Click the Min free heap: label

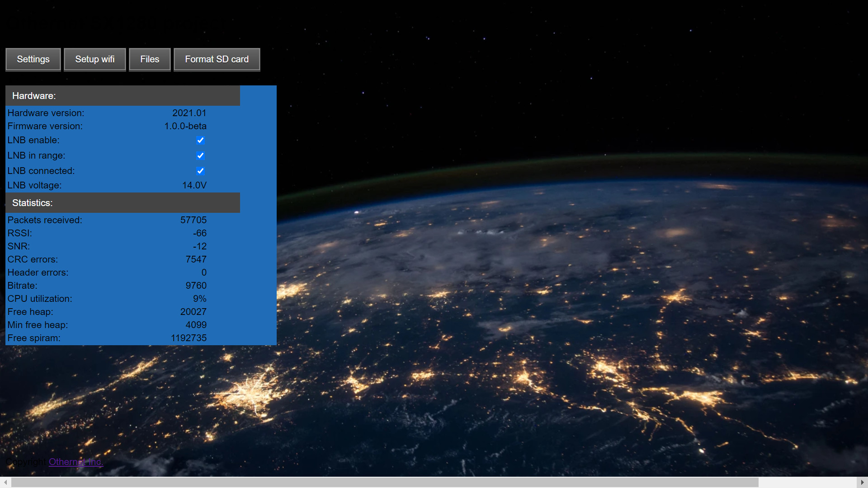pyautogui.click(x=38, y=325)
